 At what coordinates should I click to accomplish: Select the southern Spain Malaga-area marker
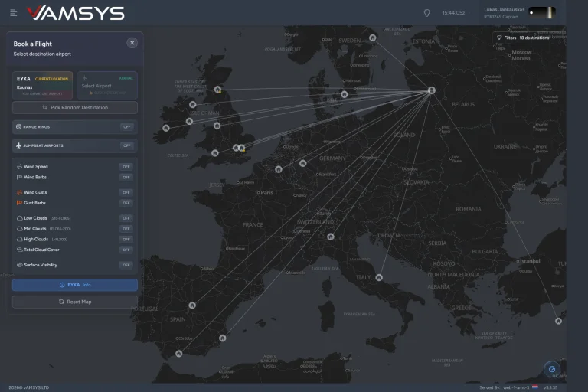(x=179, y=354)
